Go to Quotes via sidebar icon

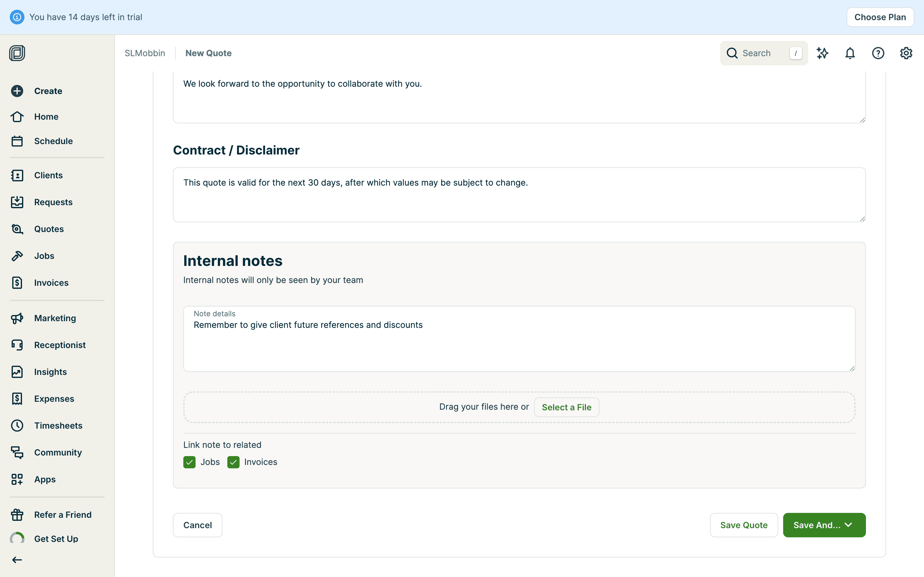[17, 229]
